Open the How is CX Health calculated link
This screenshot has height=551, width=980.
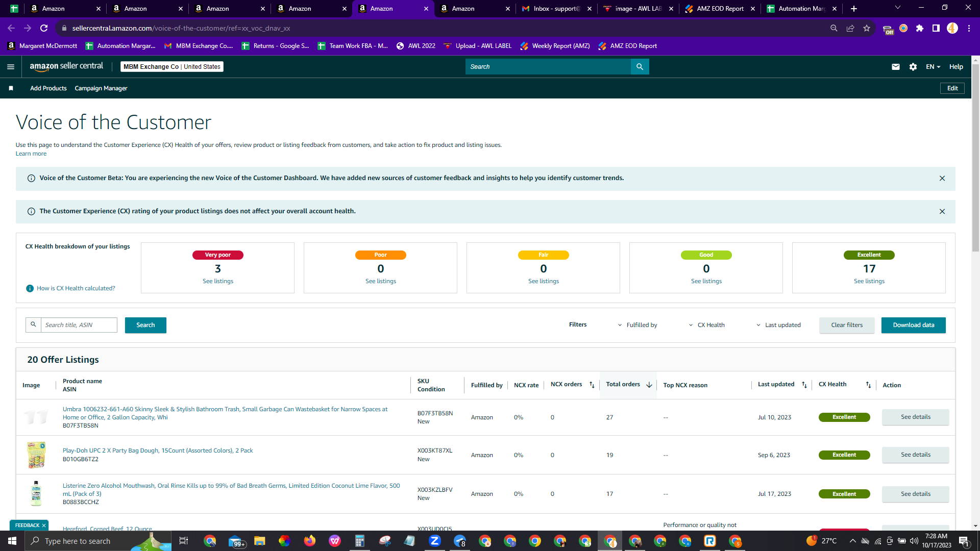[x=76, y=289]
